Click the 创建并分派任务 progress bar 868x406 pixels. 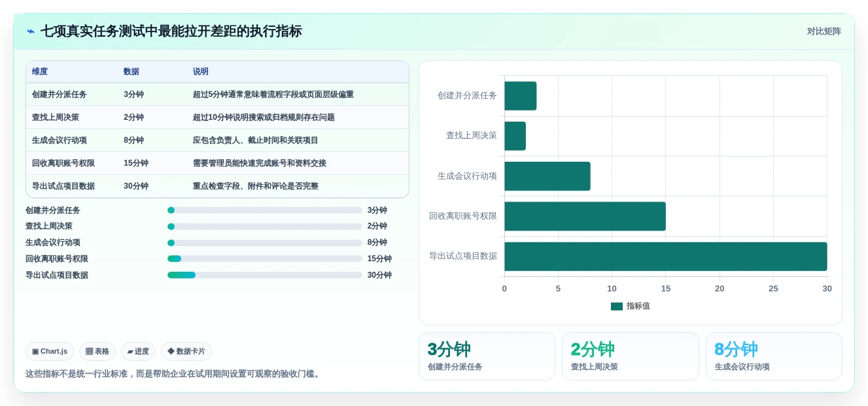tap(265, 210)
